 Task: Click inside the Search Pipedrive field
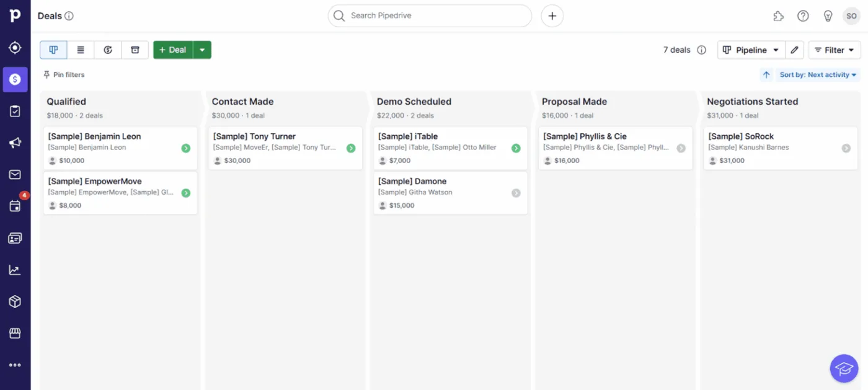pos(429,16)
